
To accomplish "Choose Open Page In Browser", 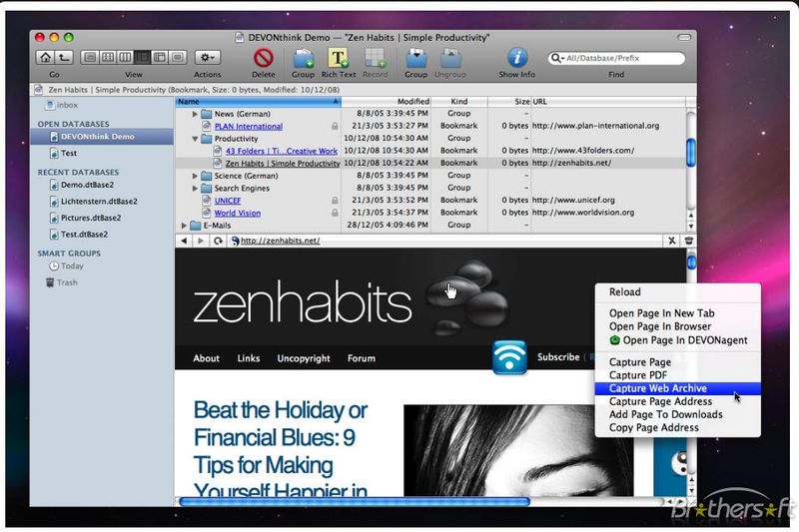I will [678, 326].
